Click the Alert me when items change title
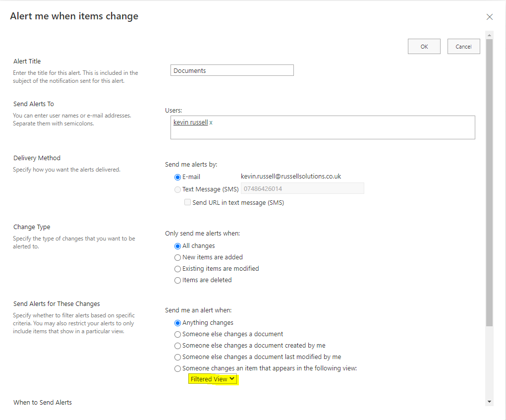 [x=74, y=16]
